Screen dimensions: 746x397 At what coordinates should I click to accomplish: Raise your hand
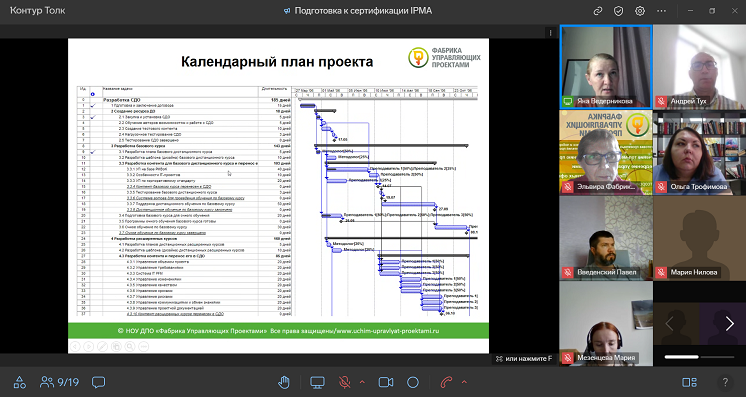(x=284, y=382)
